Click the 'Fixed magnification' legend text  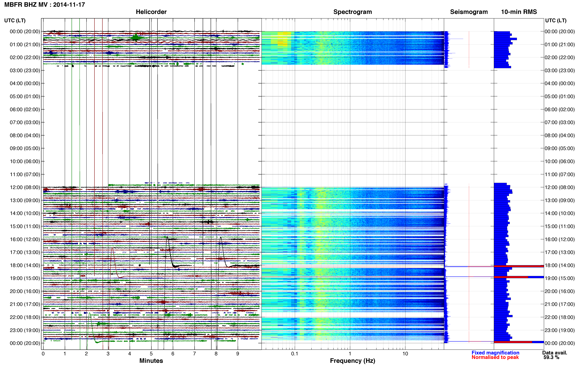pyautogui.click(x=495, y=353)
